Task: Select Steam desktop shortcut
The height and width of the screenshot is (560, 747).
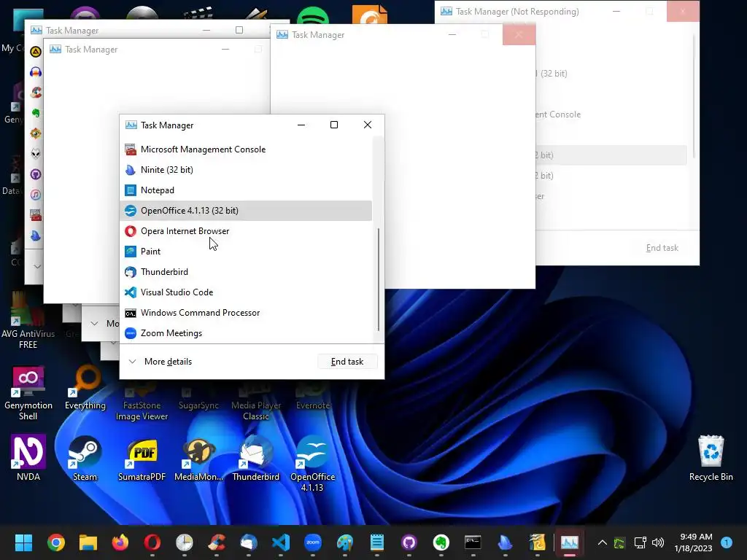Action: pyautogui.click(x=85, y=458)
